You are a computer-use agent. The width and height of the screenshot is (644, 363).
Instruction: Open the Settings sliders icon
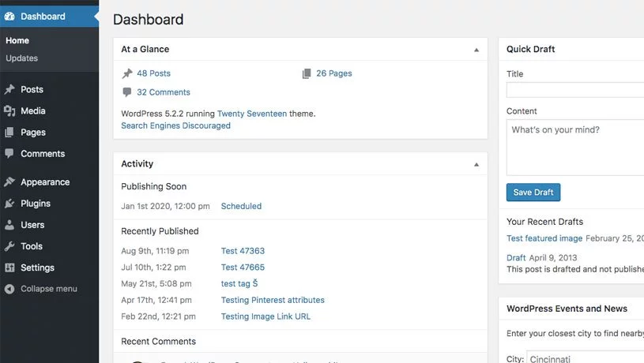[x=9, y=268]
